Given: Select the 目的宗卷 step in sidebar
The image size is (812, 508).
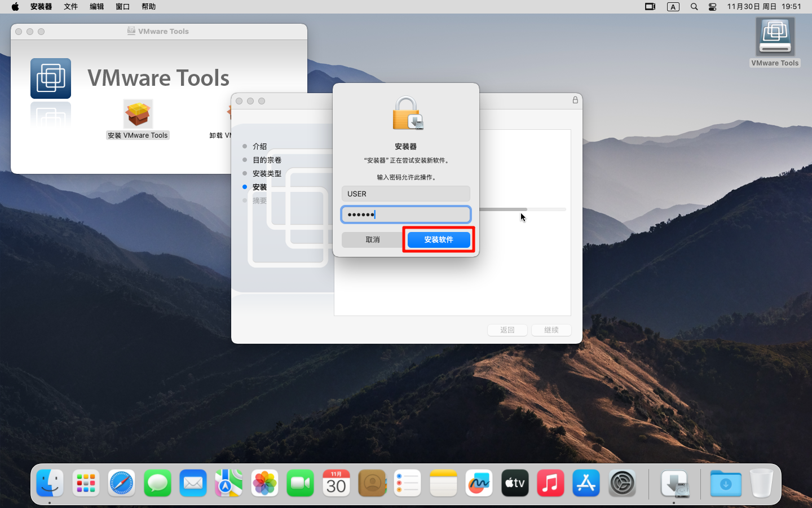Looking at the screenshot, I should (267, 160).
